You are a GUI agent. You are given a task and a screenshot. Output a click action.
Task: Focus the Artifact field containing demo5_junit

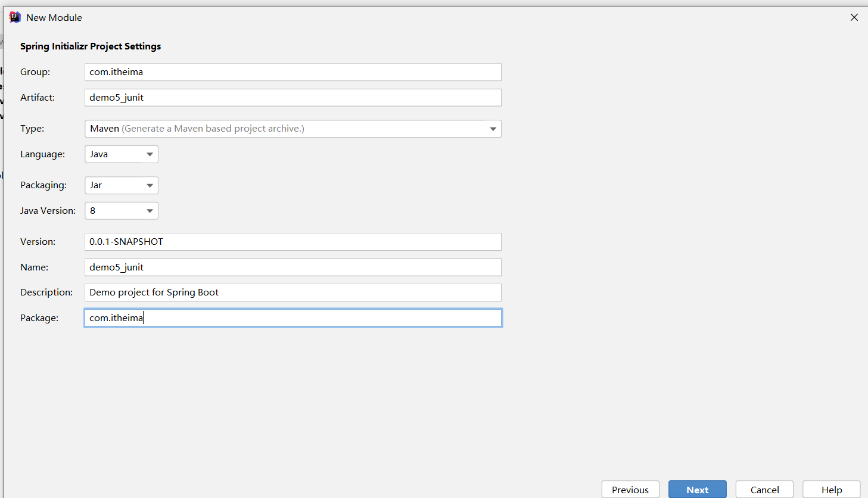293,98
